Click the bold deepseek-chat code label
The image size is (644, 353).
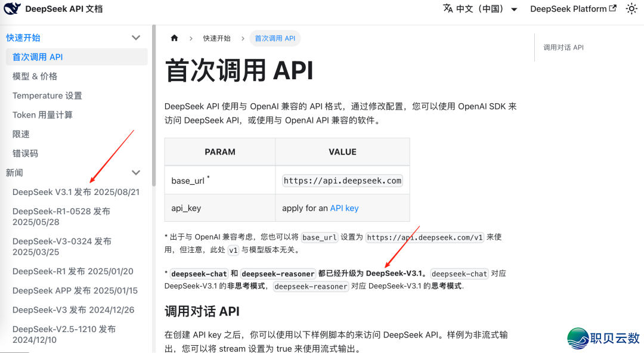point(199,274)
